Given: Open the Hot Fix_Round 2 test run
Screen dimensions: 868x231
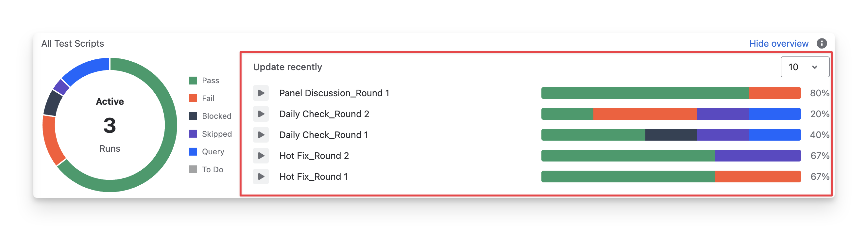Looking at the screenshot, I should click(314, 156).
